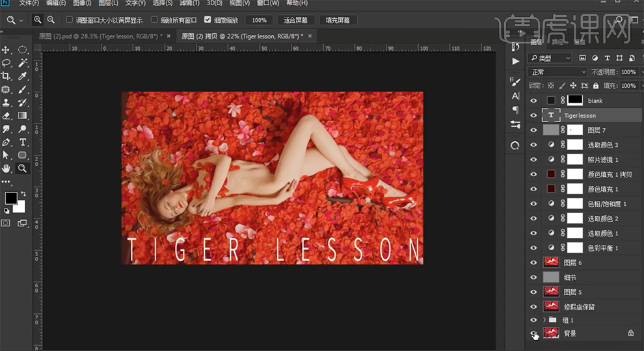644x351 pixels.
Task: Open the 滤镜(T) menu
Action: [189, 3]
